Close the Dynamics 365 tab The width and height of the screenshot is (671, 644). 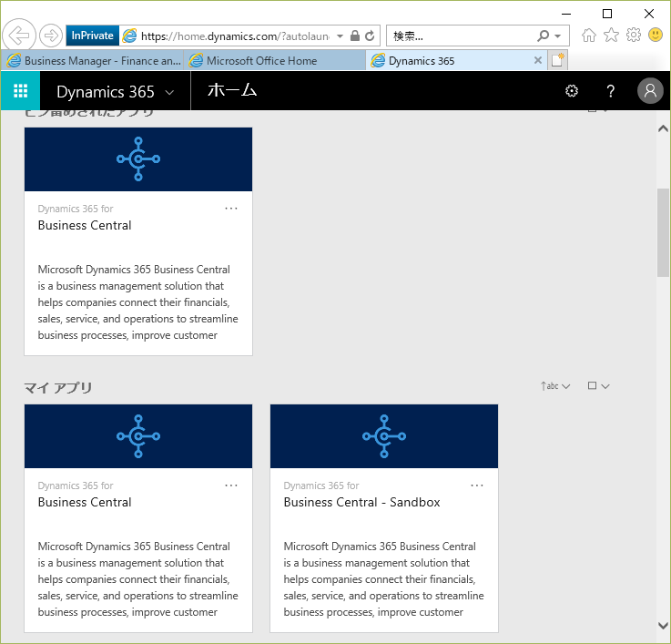tap(538, 60)
